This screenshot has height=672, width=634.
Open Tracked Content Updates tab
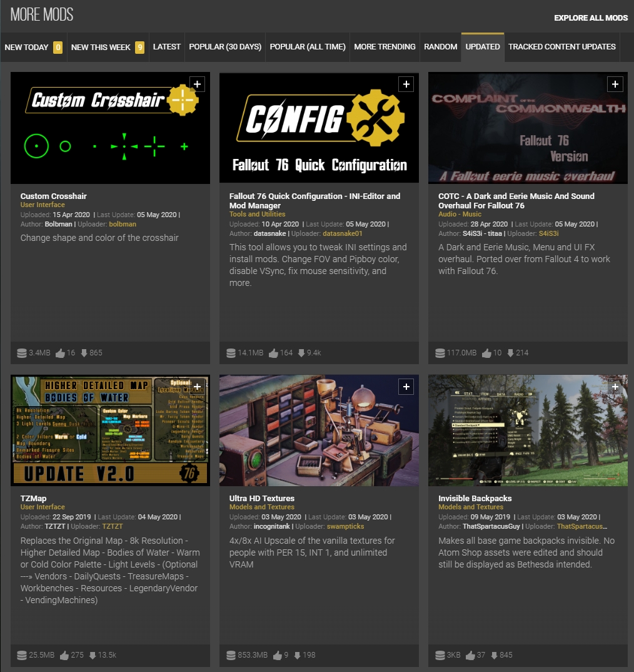pyautogui.click(x=561, y=47)
